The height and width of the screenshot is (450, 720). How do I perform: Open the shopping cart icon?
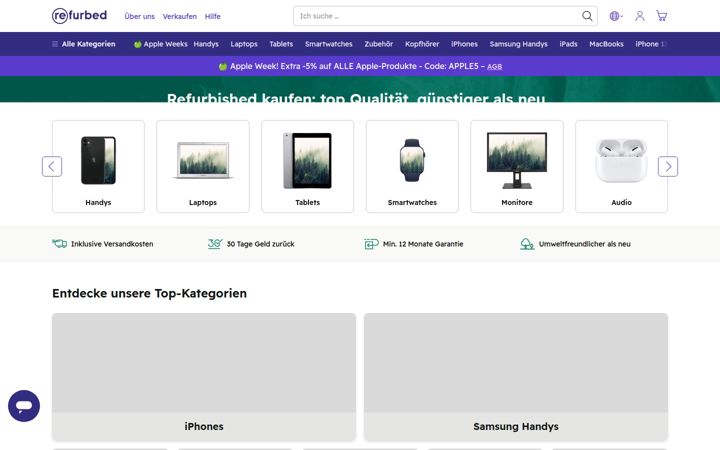pyautogui.click(x=661, y=16)
